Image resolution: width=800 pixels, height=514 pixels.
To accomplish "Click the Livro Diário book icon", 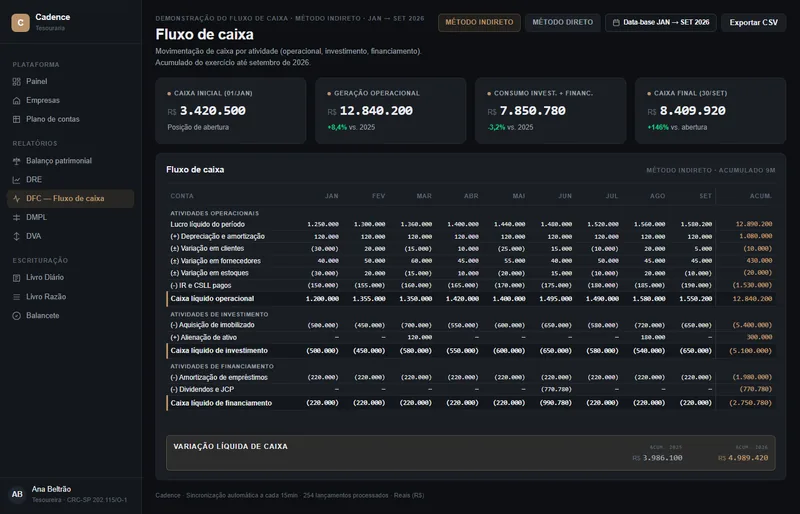I will click(x=16, y=278).
